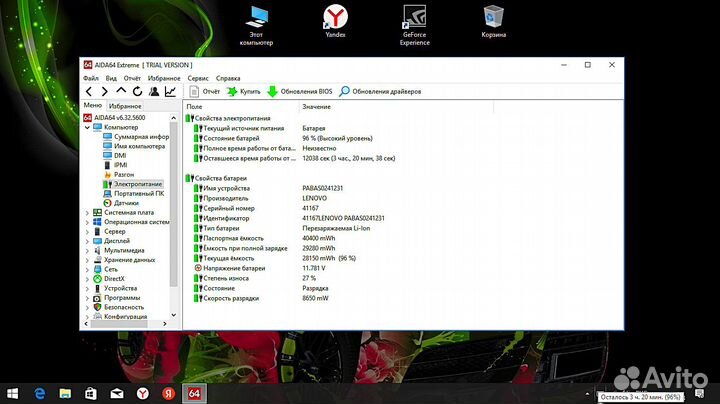Refresh the AIDA64 page
The width and height of the screenshot is (720, 404).
coord(137,91)
